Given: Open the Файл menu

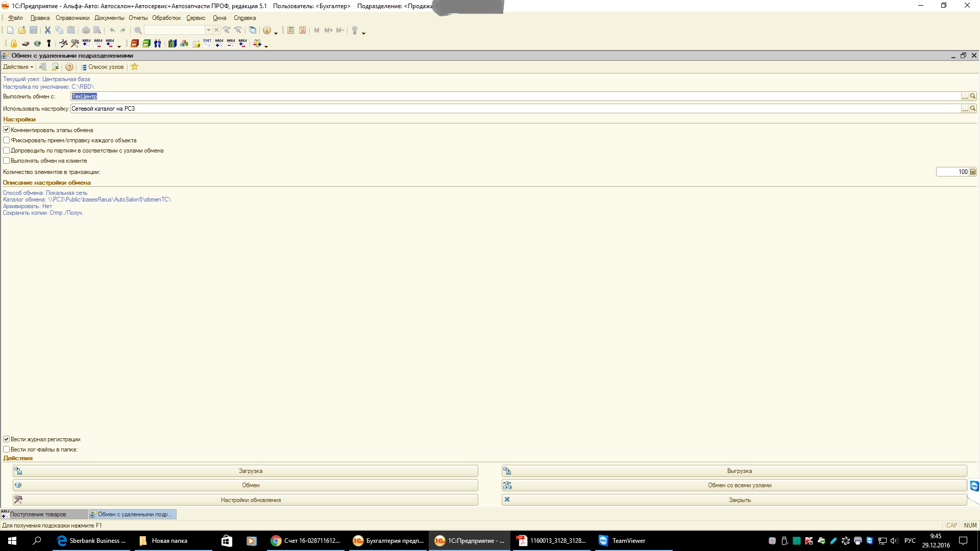Looking at the screenshot, I should [15, 18].
